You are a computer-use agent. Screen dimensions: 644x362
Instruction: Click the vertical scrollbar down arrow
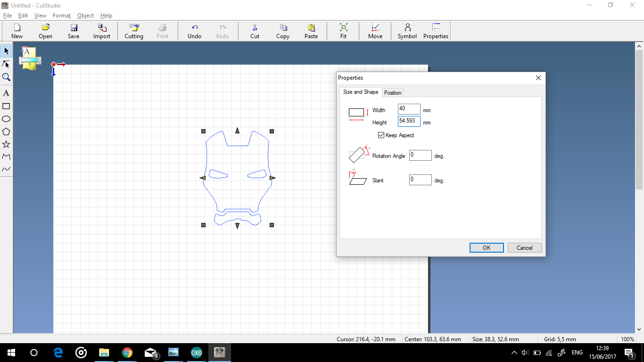click(x=639, y=329)
